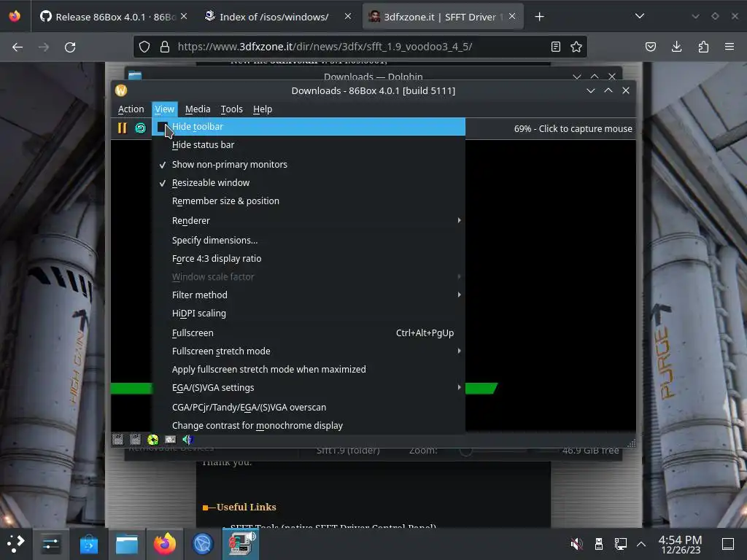Open the KDE application launcher

click(x=15, y=543)
